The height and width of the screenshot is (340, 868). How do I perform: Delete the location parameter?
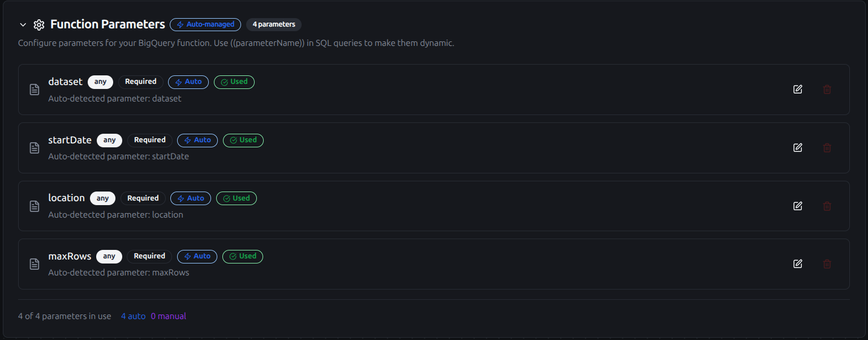point(827,206)
